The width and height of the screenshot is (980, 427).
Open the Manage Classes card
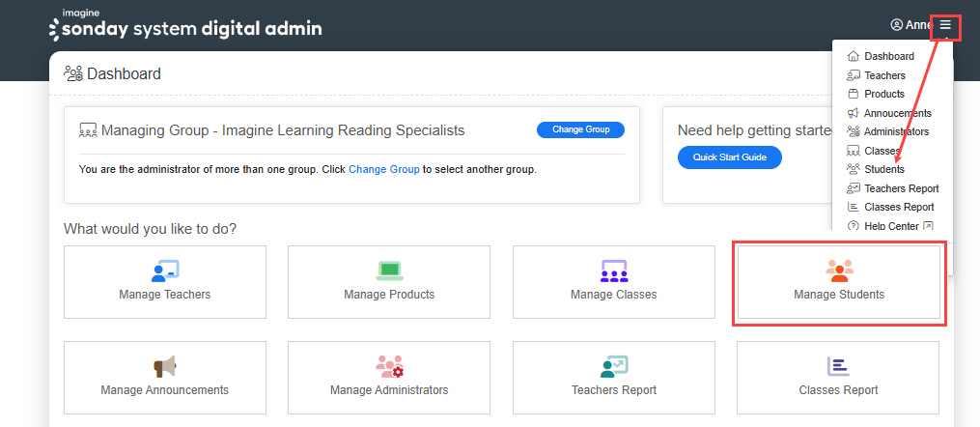coord(614,282)
